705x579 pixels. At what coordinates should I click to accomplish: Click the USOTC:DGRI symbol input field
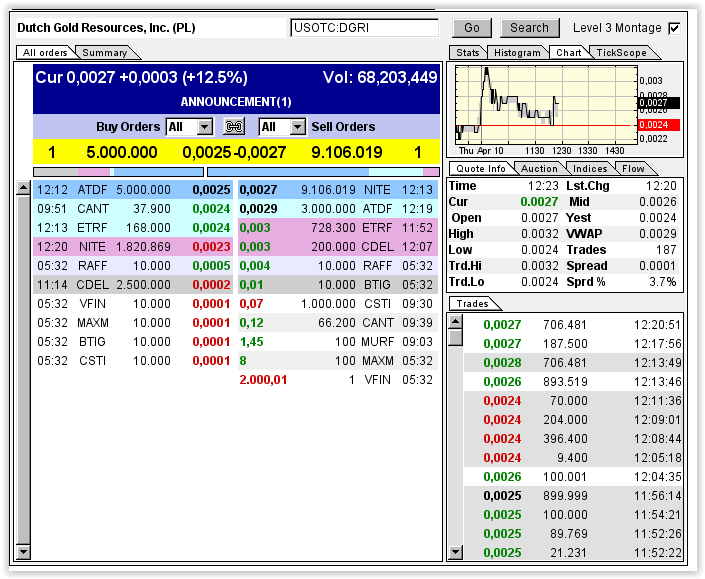click(364, 28)
